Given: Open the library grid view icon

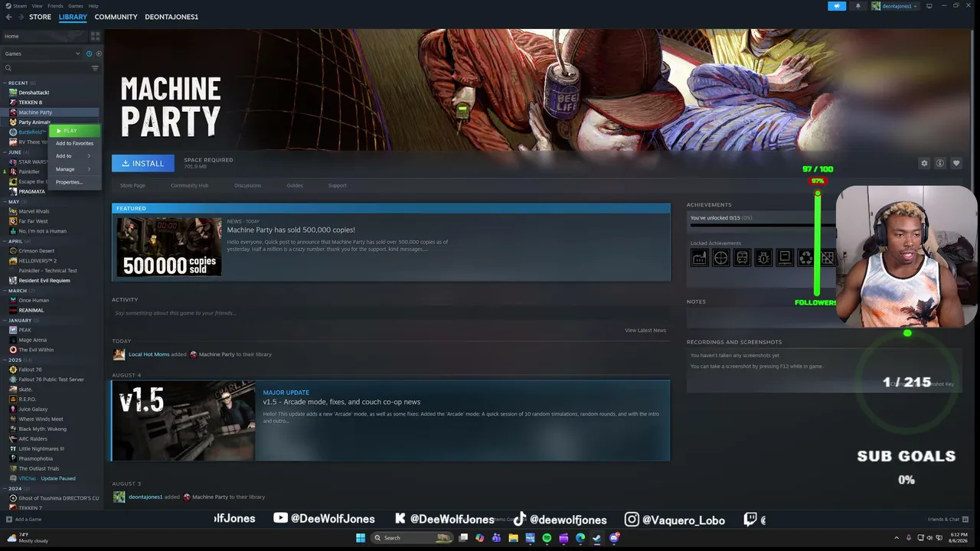Looking at the screenshot, I should pos(95,36).
